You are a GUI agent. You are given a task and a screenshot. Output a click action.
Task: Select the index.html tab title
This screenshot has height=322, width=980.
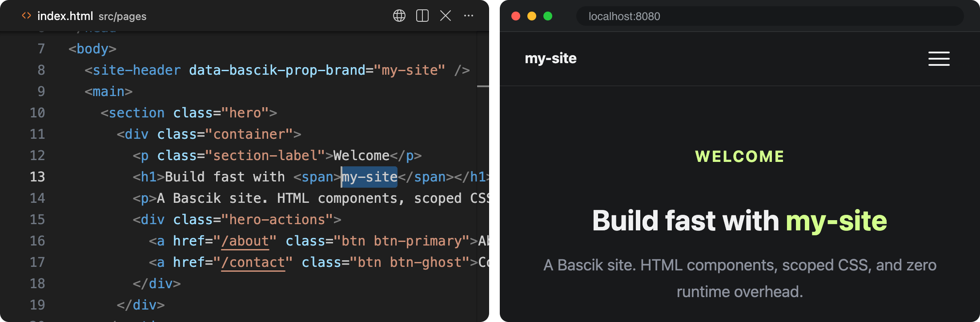(x=65, y=16)
